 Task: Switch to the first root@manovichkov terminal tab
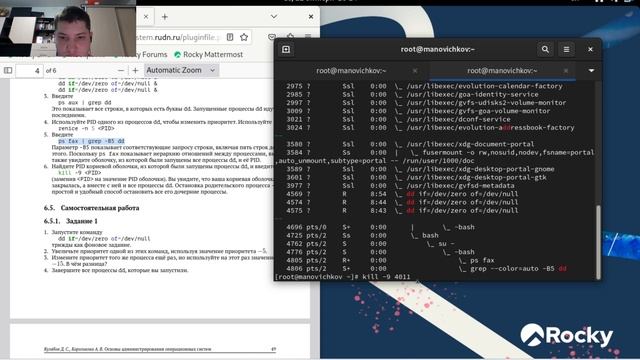(351, 71)
